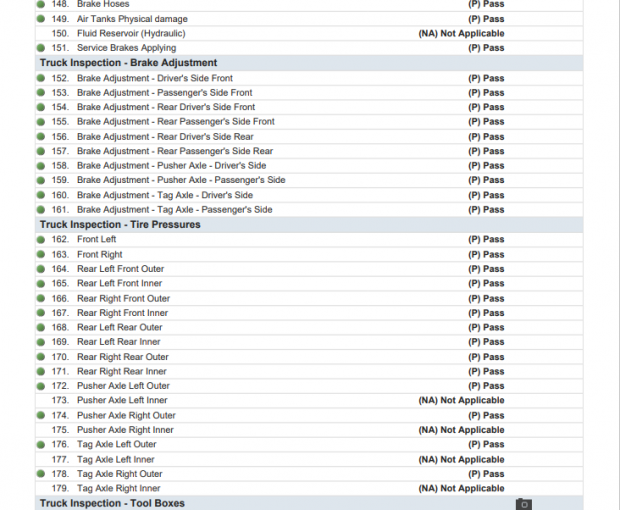Click Not Applicable result for Tag Axle Right Inner
This screenshot has height=510, width=620.
(x=461, y=489)
